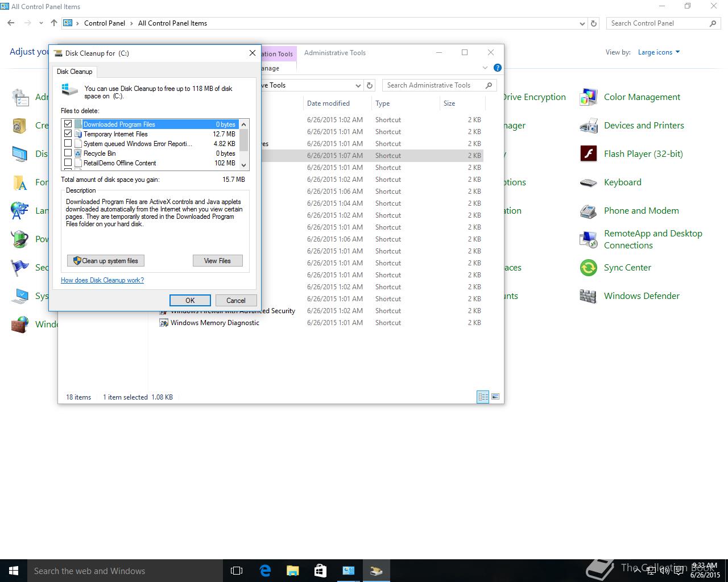Open RemoteApp and Desktop Connections icon

tap(588, 239)
